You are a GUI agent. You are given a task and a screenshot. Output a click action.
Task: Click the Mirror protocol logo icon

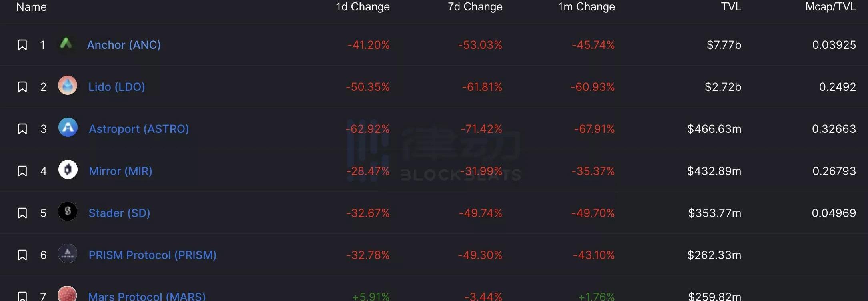[68, 170]
